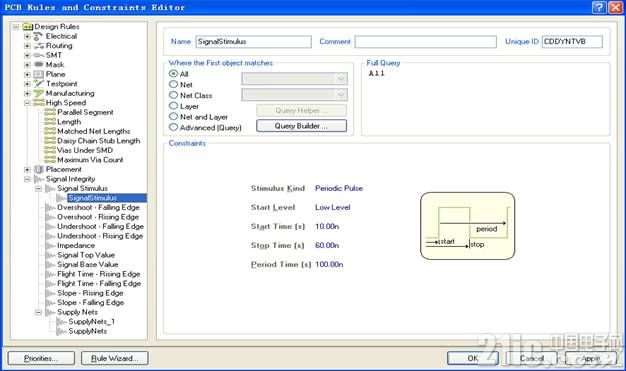Select the Undershoot - Rising Edge rule
626x371 pixels.
coord(100,236)
